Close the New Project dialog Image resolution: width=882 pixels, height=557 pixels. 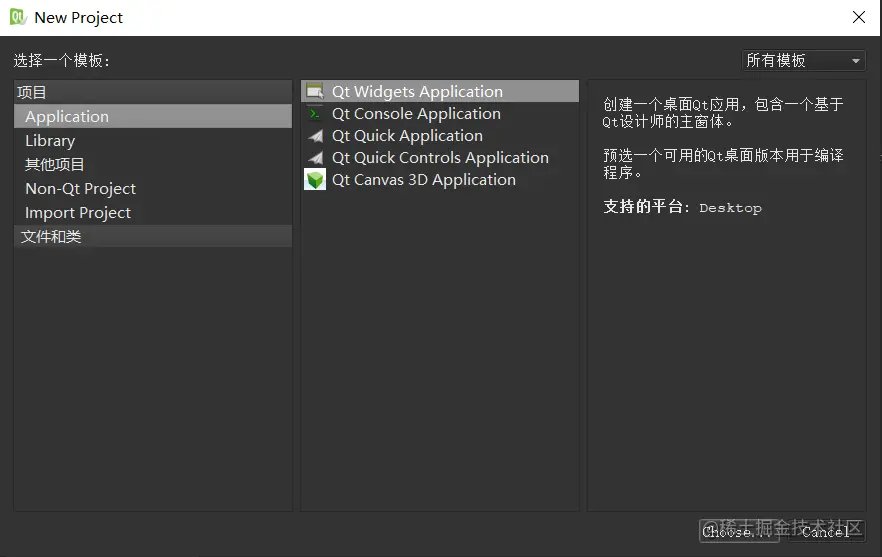(858, 17)
